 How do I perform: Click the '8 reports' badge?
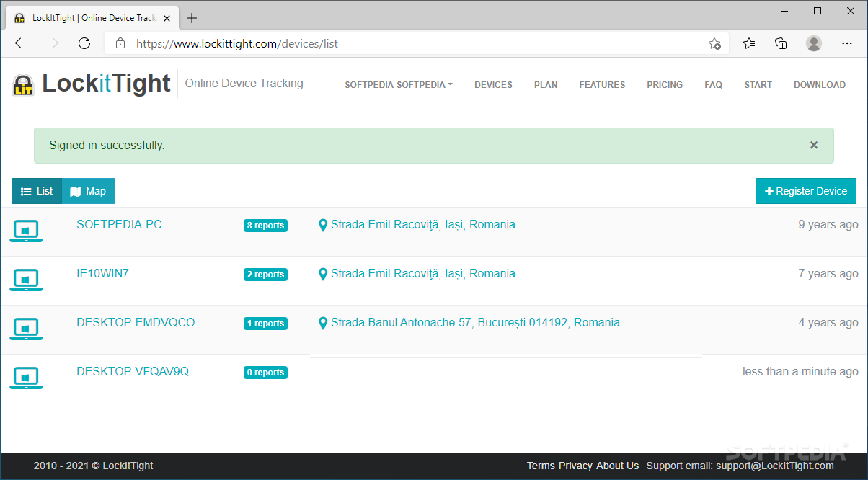tap(265, 226)
